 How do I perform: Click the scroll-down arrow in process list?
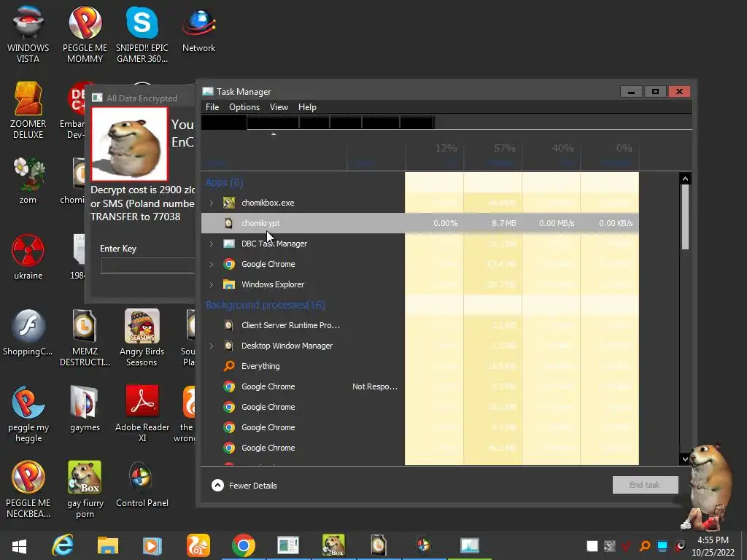685,459
